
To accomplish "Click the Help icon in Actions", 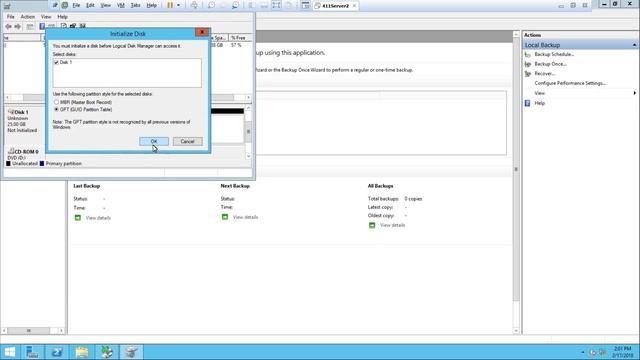I will 527,103.
